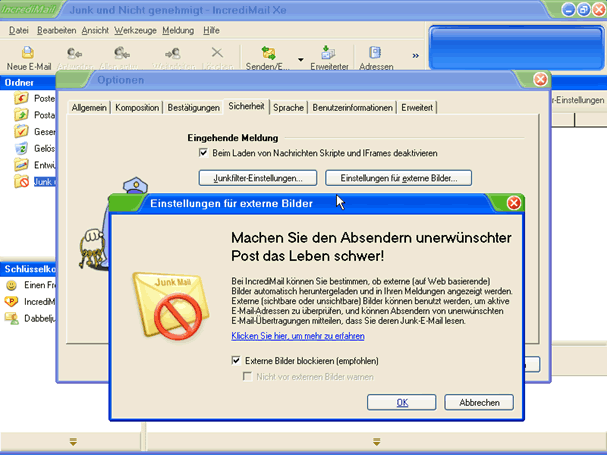The image size is (608, 456).
Task: Click the Neue E-Mail toolbar icon
Action: 28,52
